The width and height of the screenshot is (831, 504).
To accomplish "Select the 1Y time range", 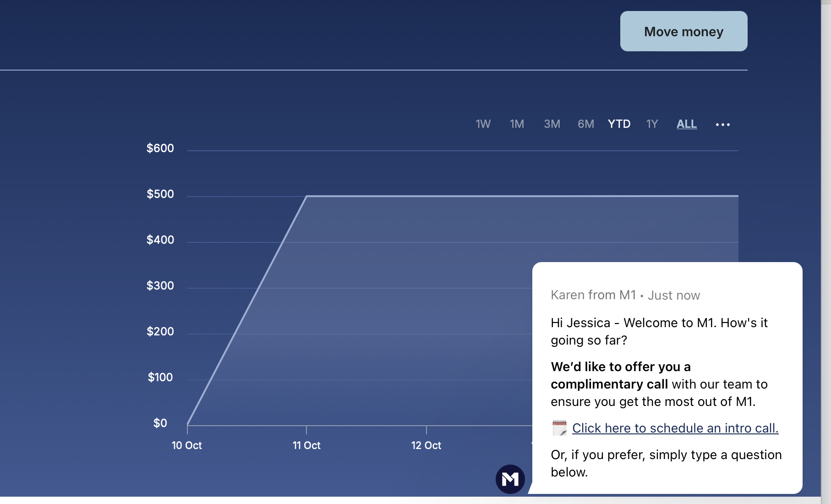I will click(x=652, y=124).
